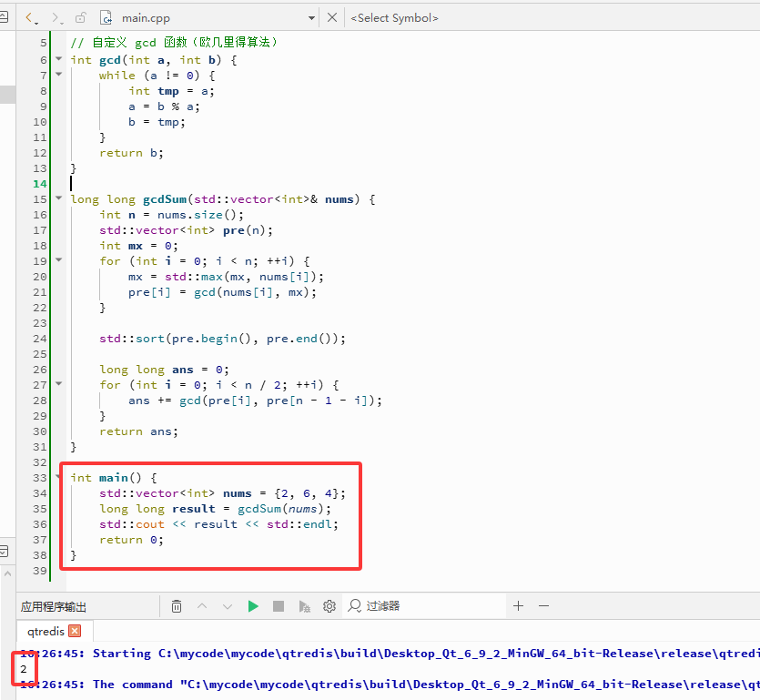Attach debugger to the run configuration
760x700 pixels.
[x=304, y=606]
